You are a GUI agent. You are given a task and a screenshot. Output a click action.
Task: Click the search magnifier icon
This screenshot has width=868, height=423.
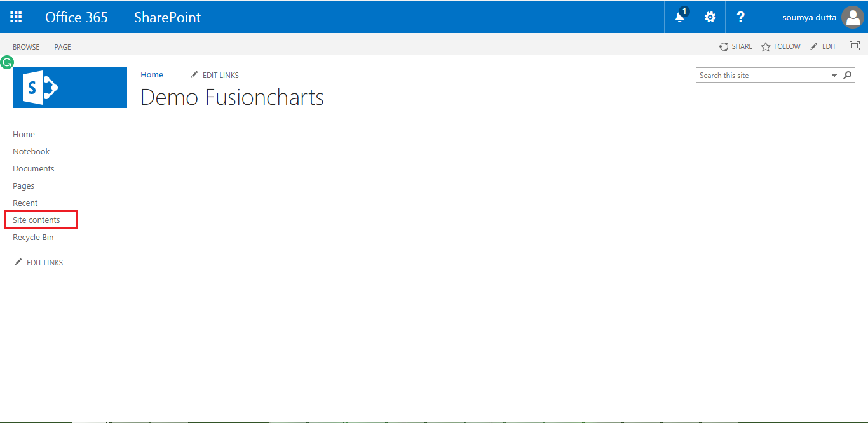pos(848,75)
